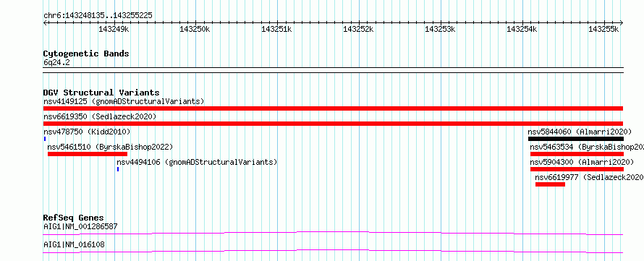Select the red bar under nsv5463534
The width and height of the screenshot is (644, 261).
coord(577,154)
